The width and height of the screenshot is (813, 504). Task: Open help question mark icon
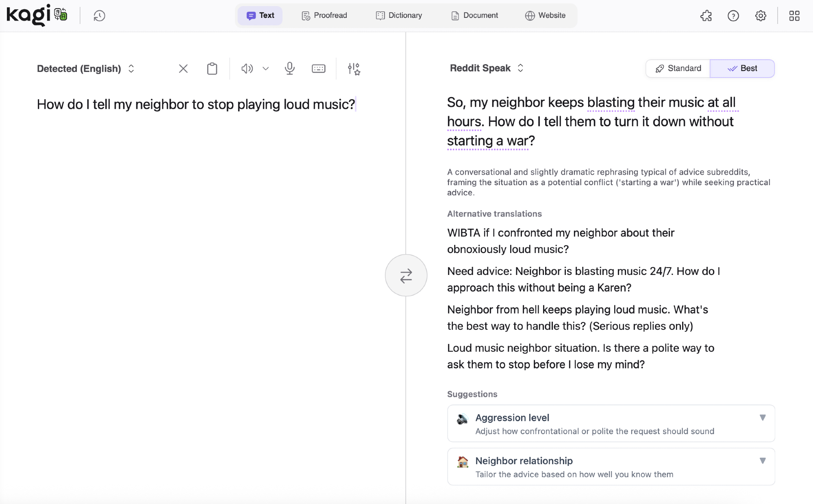[x=733, y=16]
